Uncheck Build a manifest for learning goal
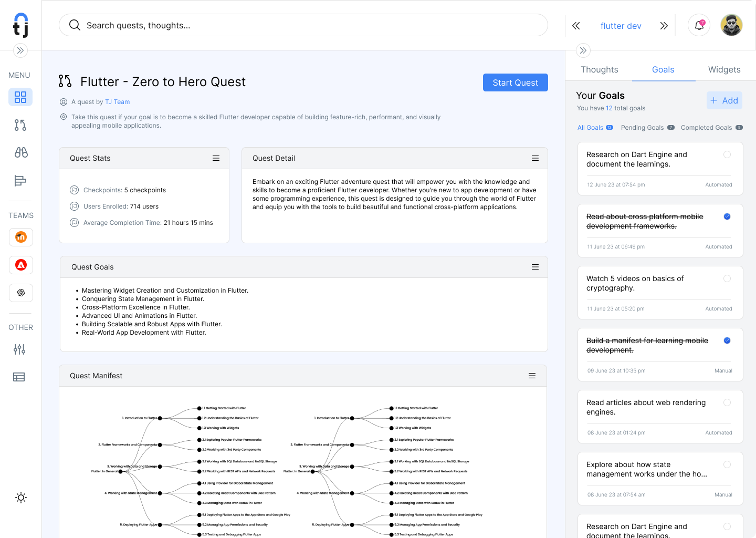Image resolution: width=756 pixels, height=538 pixels. [727, 340]
